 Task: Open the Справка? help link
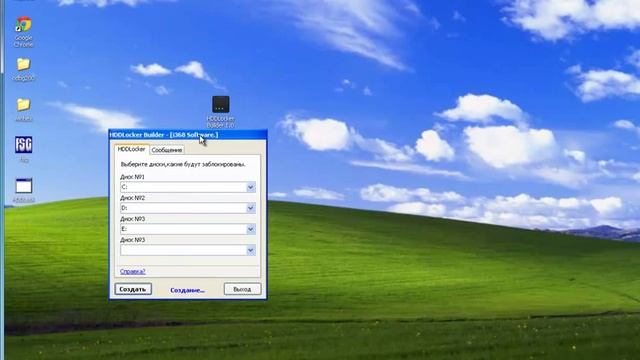[132, 271]
